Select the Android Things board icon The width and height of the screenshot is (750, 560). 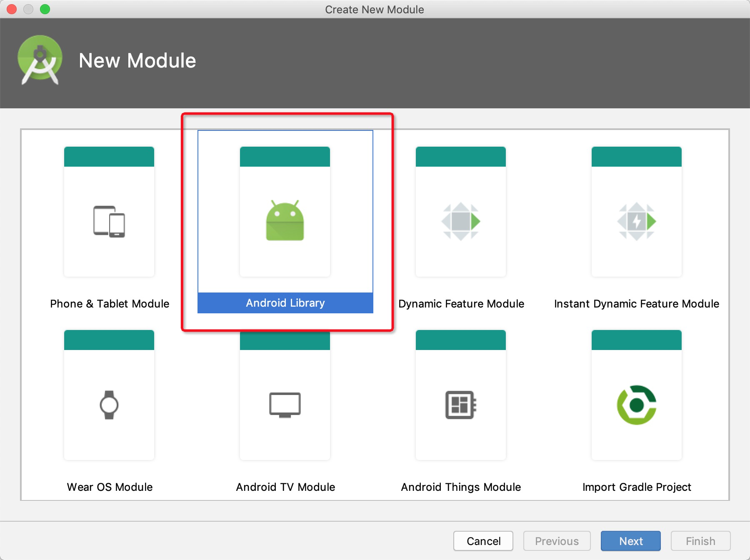pyautogui.click(x=461, y=405)
